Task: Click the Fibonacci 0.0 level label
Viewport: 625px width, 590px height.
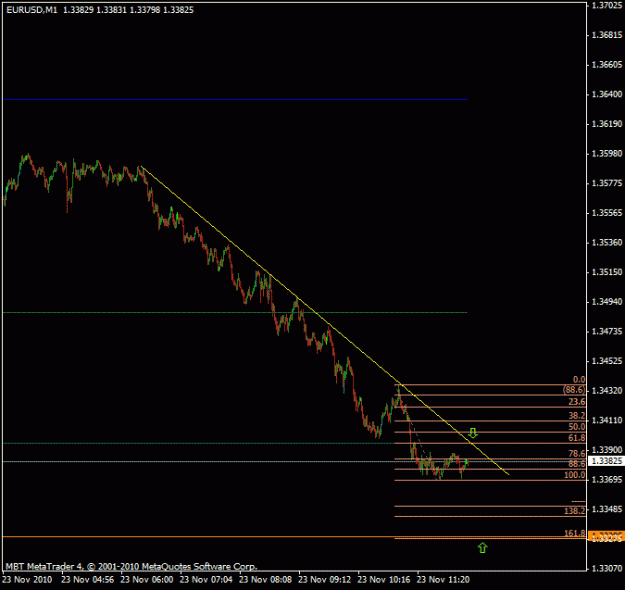Action: pyautogui.click(x=579, y=380)
